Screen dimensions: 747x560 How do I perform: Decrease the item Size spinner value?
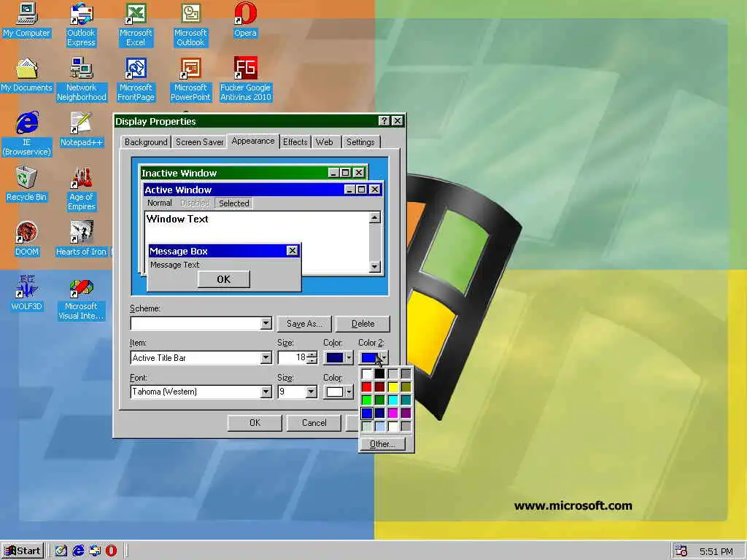tap(312, 361)
